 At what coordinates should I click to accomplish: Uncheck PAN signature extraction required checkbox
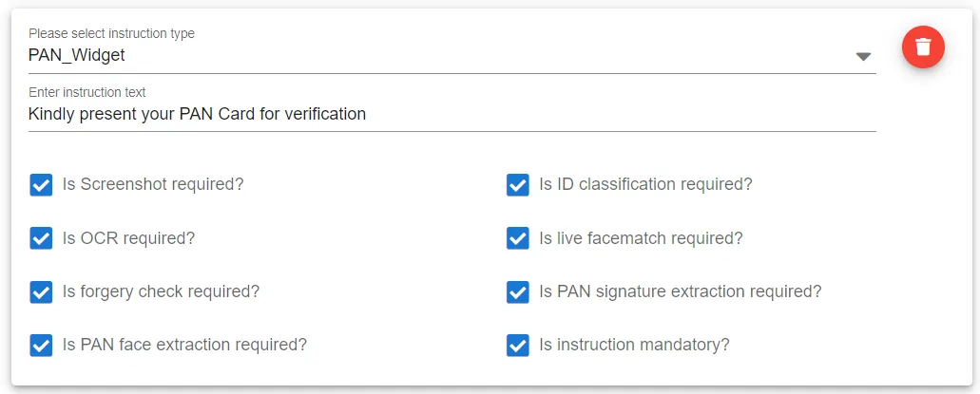[517, 291]
